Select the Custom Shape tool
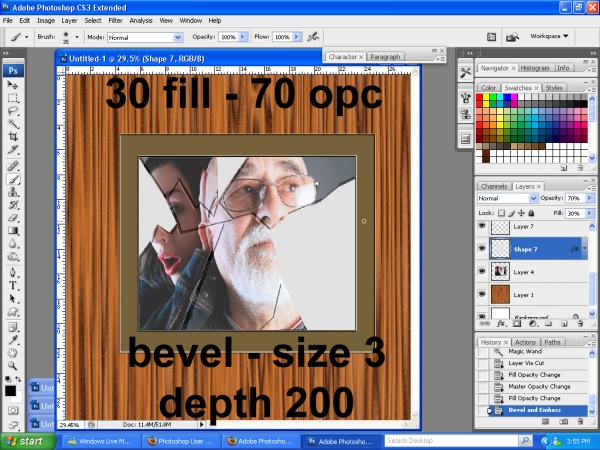The image size is (600, 450). point(13,311)
